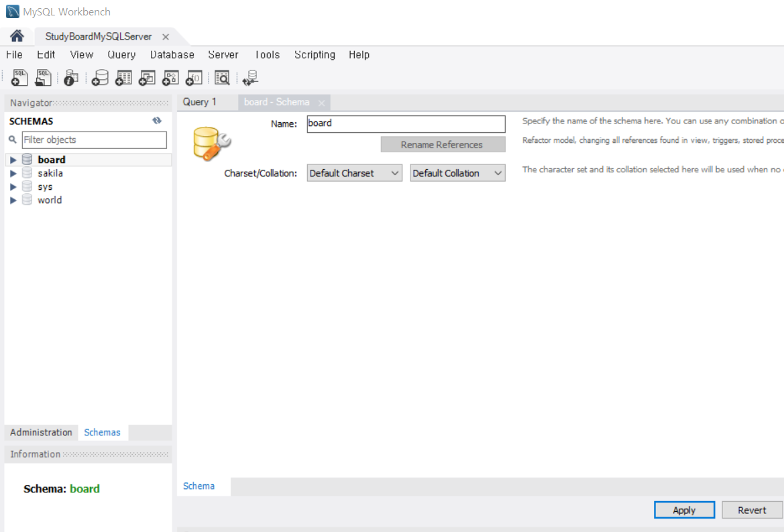Click the sakila schema database icon

pos(27,173)
